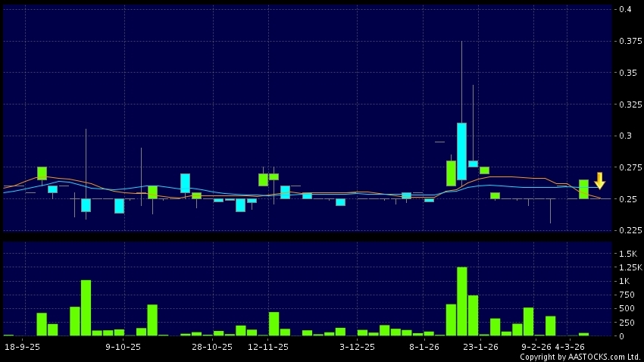The height and width of the screenshot is (362, 644).
Task: Click the 500 volume axis label
Action: coord(626,308)
